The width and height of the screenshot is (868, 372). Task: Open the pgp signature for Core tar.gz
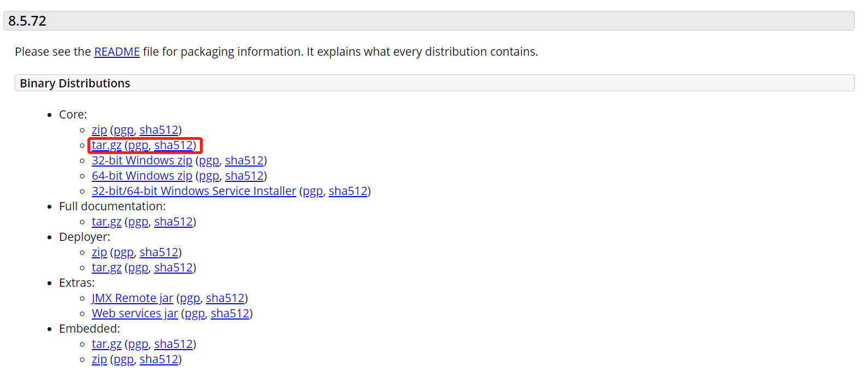pyautogui.click(x=138, y=145)
